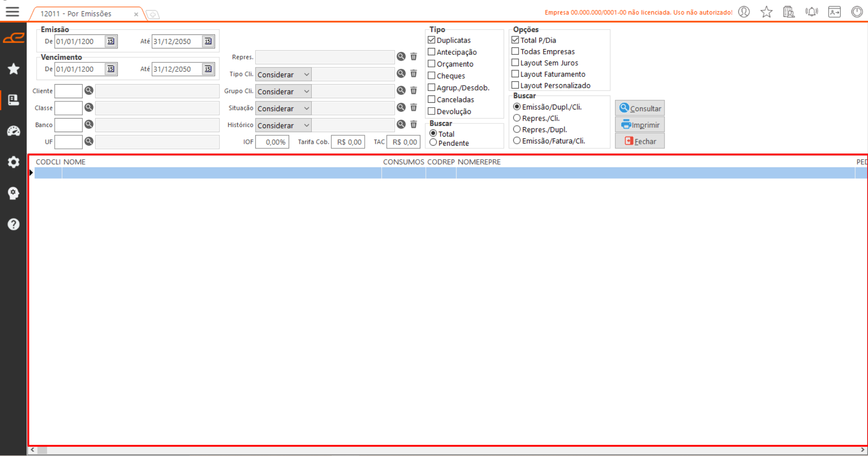Enable the Todas Empresas option
Viewport: 868px width, 456px height.
pos(515,52)
